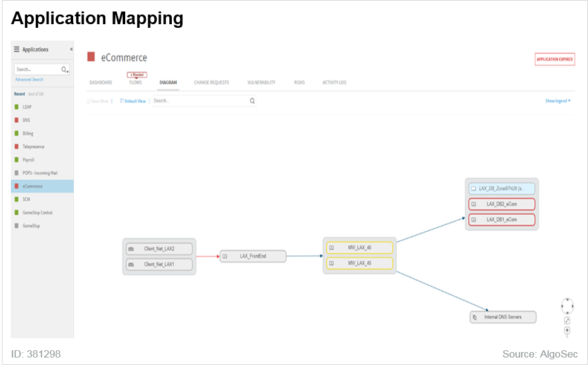This screenshot has width=588, height=366.
Task: Click icon on LAX_DB_Zone97HJX node
Action: point(474,189)
